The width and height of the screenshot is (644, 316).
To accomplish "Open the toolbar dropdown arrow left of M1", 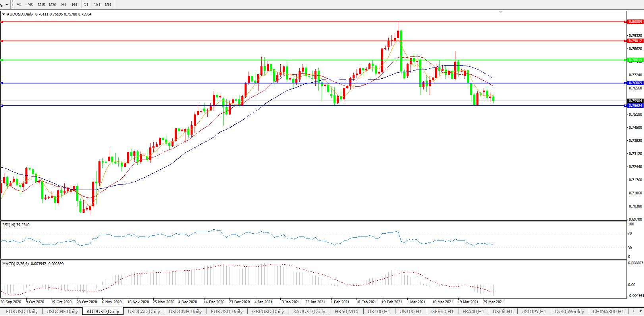I will 7,5.
